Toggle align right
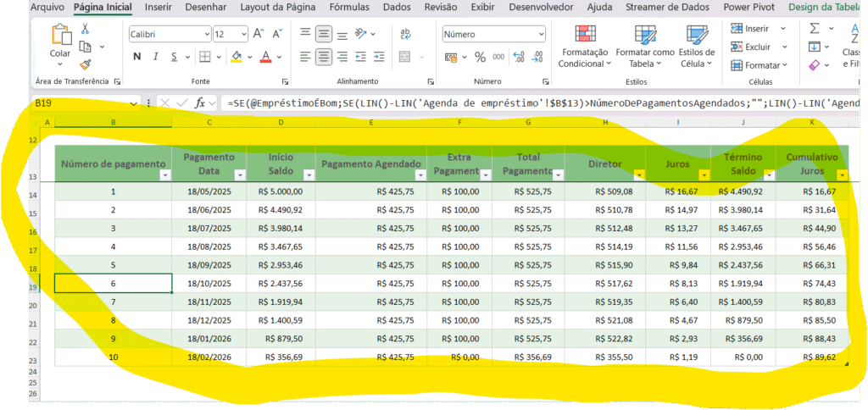This screenshot has height=410, width=868. [x=342, y=57]
